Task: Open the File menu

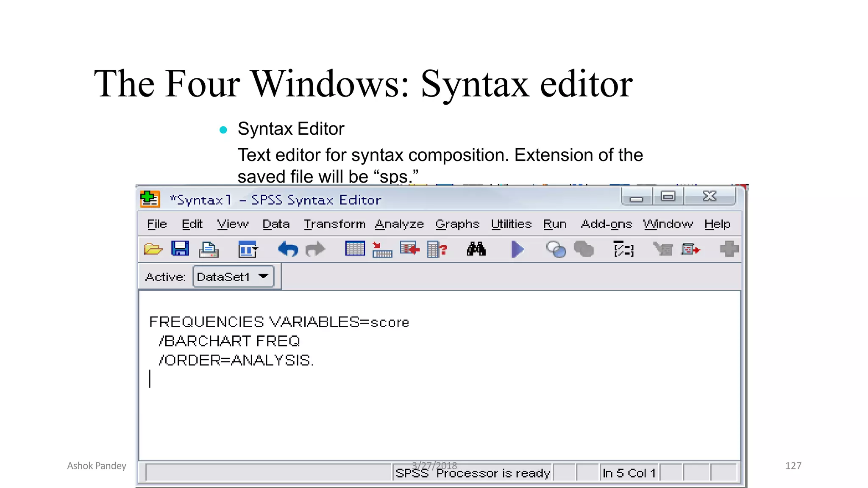Action: click(157, 224)
